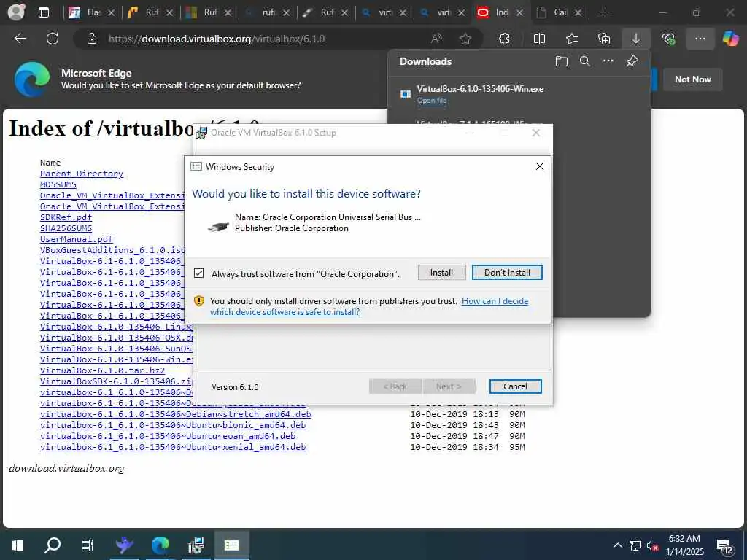Open the Favorites list icon
The image size is (747, 560).
tap(572, 39)
